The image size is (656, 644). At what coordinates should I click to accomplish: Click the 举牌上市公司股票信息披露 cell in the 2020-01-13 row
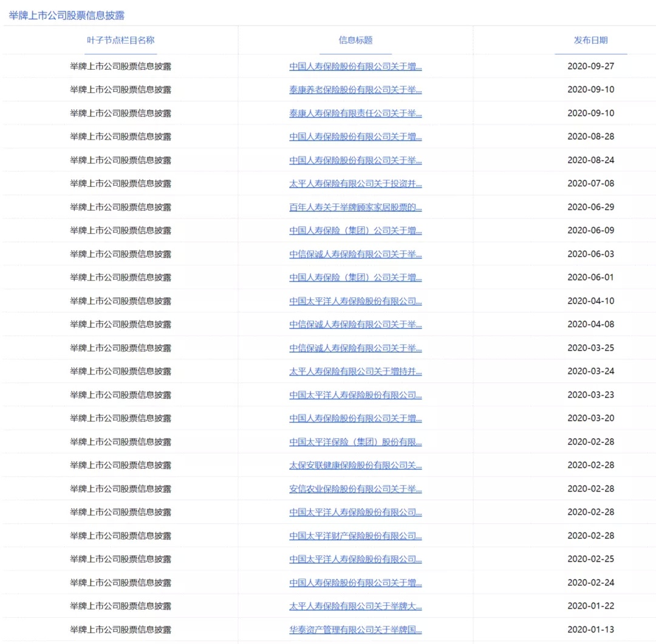[x=120, y=629]
